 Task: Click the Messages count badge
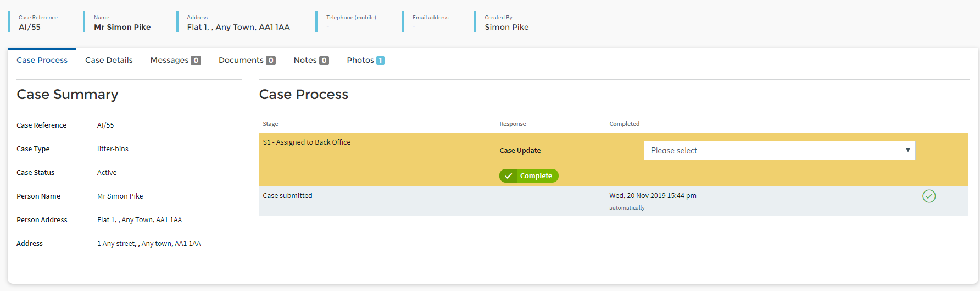point(196,61)
